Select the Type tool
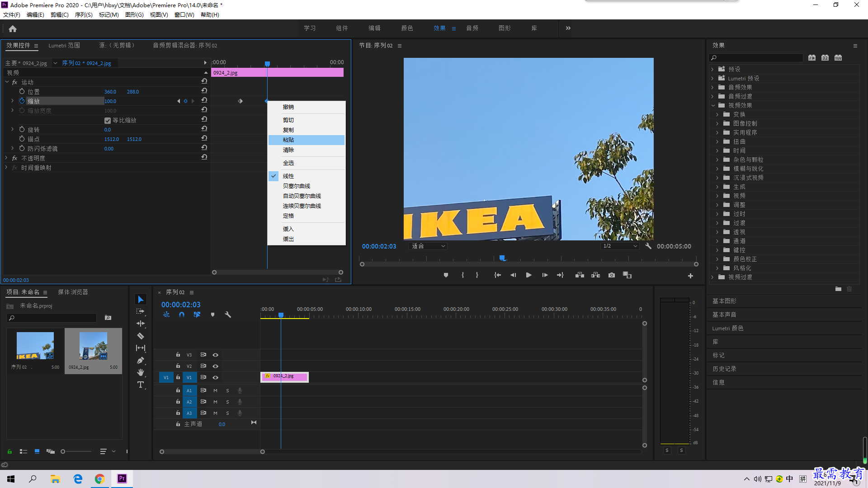Screen dimensions: 868x488 tap(141, 385)
